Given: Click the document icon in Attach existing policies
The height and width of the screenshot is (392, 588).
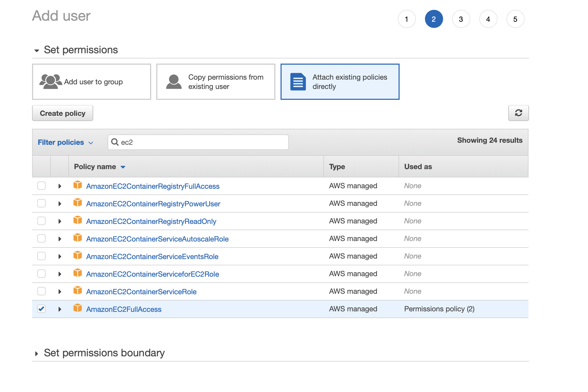Looking at the screenshot, I should (x=298, y=82).
